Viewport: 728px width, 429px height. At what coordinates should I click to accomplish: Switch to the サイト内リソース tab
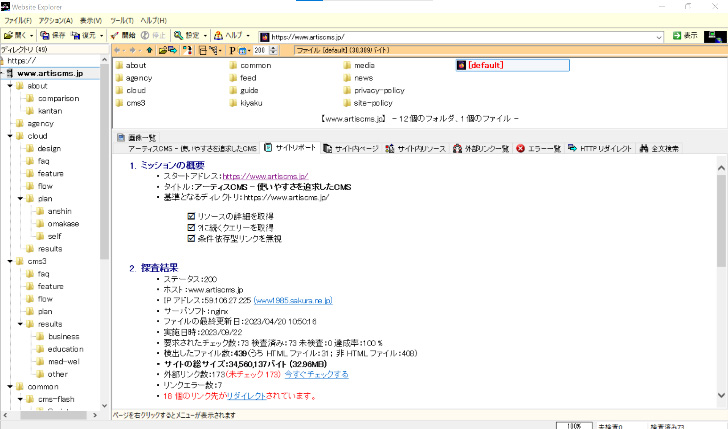416,149
